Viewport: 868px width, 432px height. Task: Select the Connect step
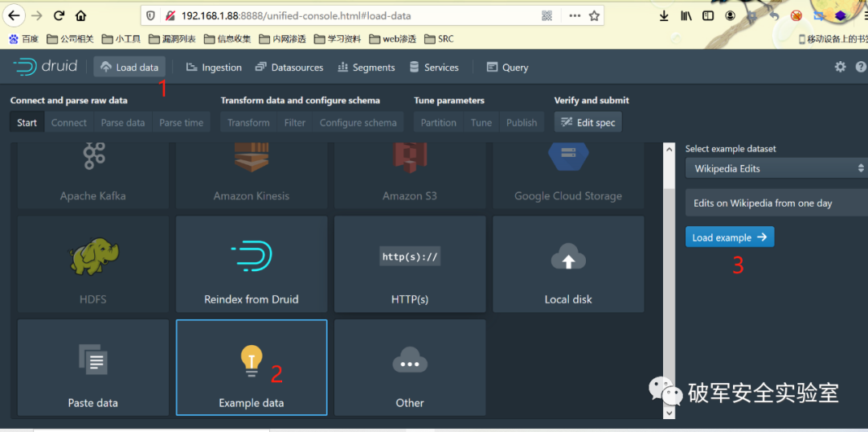point(69,122)
